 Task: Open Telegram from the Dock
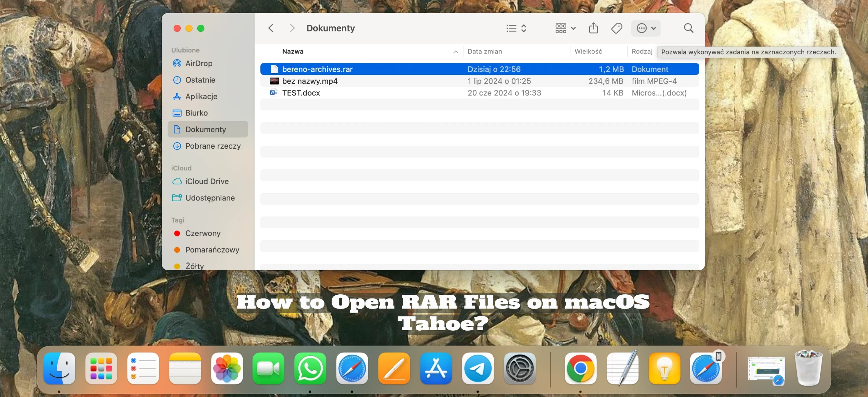click(x=478, y=369)
